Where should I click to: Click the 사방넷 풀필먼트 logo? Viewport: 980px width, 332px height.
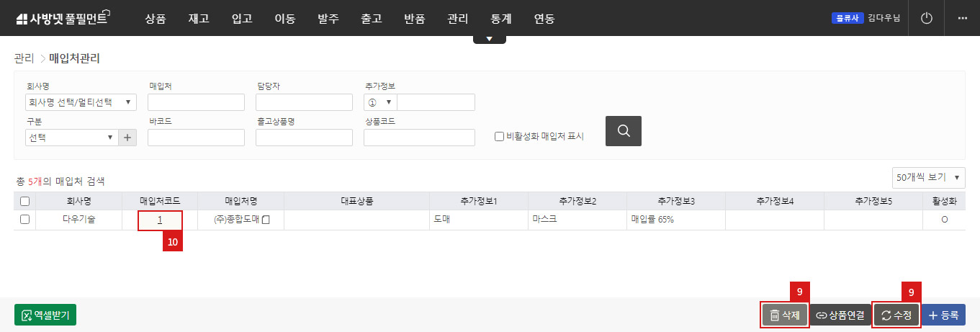(x=61, y=19)
